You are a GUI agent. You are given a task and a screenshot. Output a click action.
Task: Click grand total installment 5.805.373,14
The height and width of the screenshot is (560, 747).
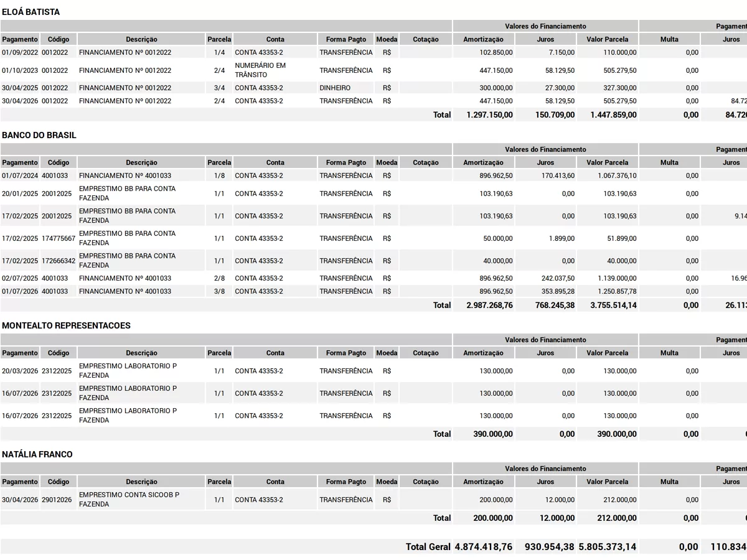(608, 546)
